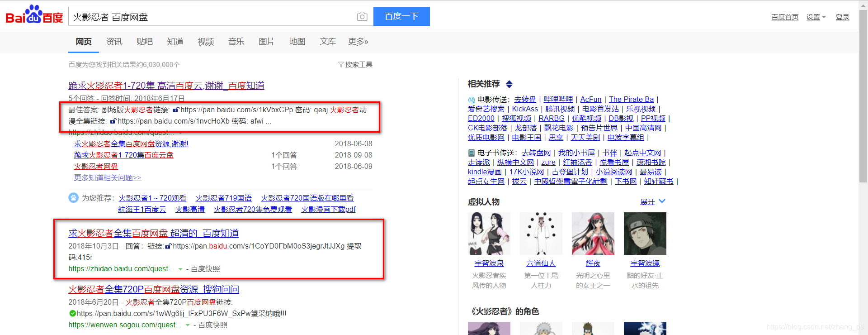Viewport: 868px width, 335px height.
Task: Click 辉夜 character thumbnail
Action: (593, 234)
